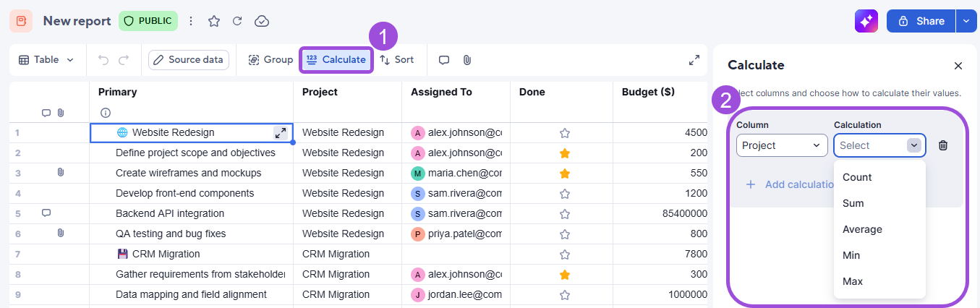Click the Calculate toolbar button
The height and width of the screenshot is (308, 980).
[336, 60]
